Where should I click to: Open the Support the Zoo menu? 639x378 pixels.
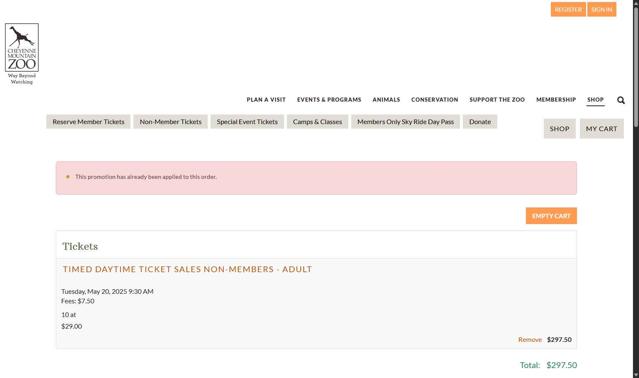pos(497,100)
